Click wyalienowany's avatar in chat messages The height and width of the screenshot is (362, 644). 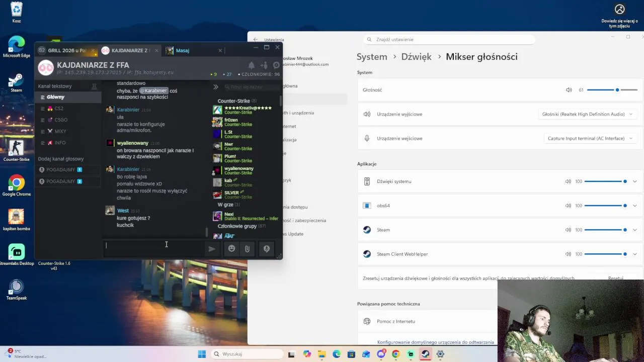click(110, 143)
